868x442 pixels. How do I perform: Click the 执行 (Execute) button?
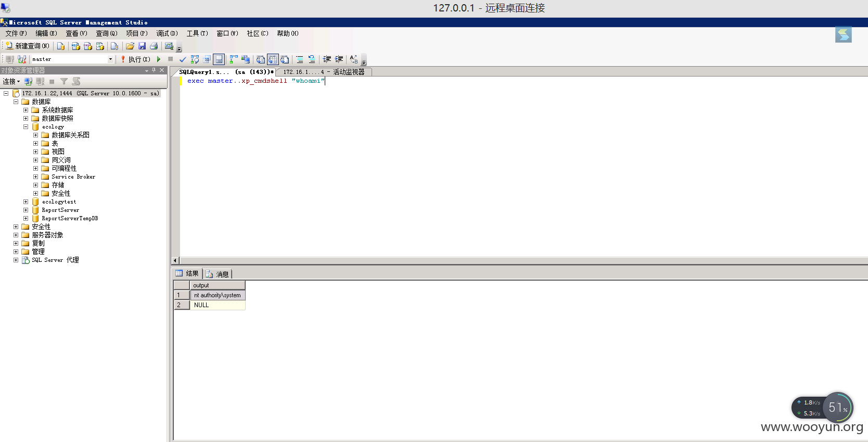click(x=135, y=59)
